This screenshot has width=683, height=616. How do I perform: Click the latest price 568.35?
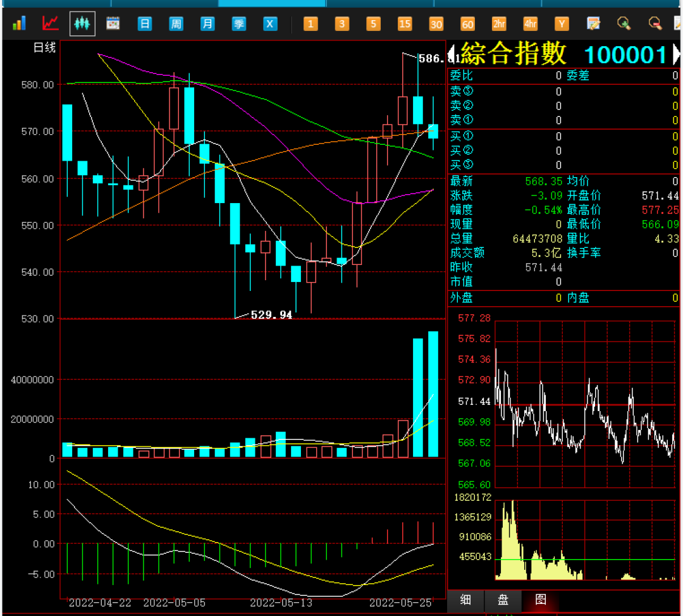point(544,182)
